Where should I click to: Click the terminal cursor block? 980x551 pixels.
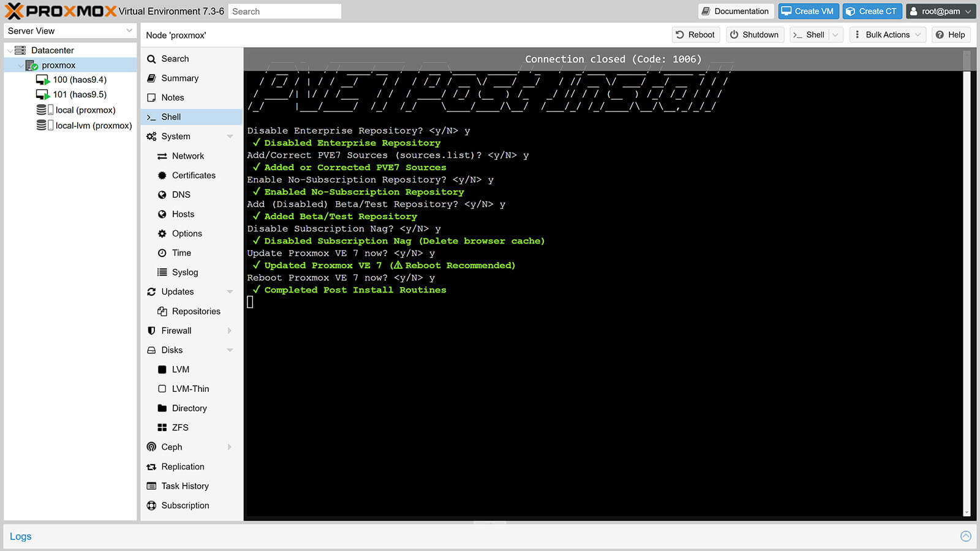pyautogui.click(x=250, y=302)
